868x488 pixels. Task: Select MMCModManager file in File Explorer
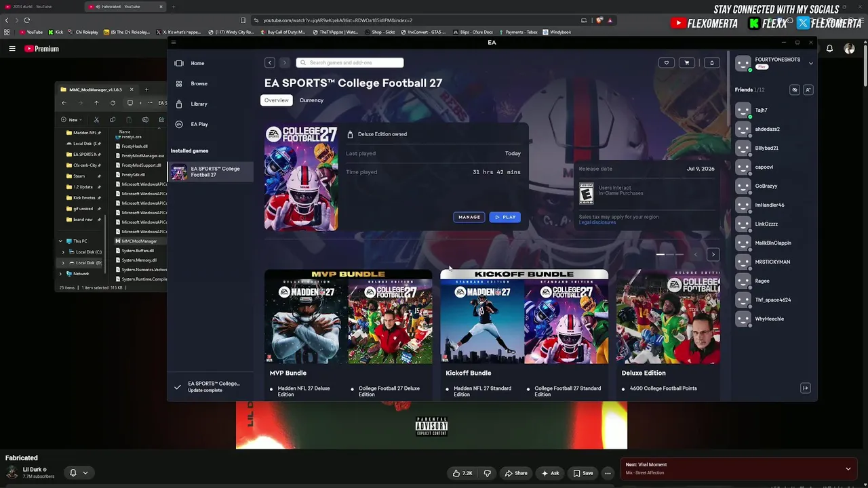click(x=140, y=241)
